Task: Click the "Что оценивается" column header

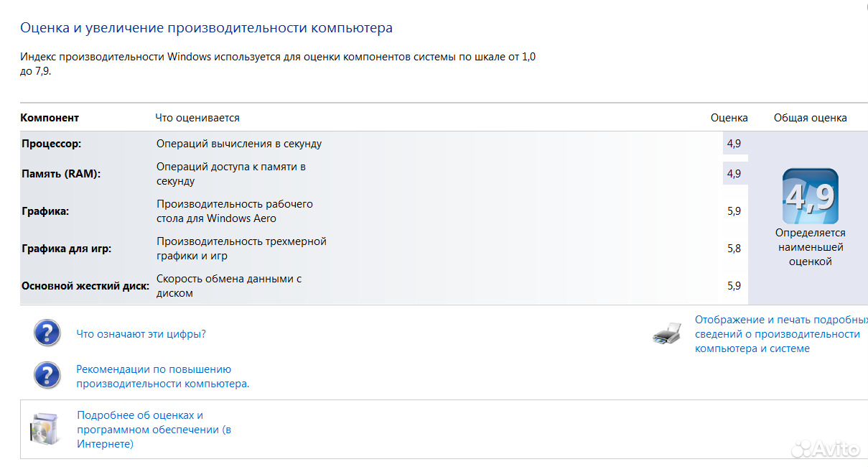Action: [197, 118]
